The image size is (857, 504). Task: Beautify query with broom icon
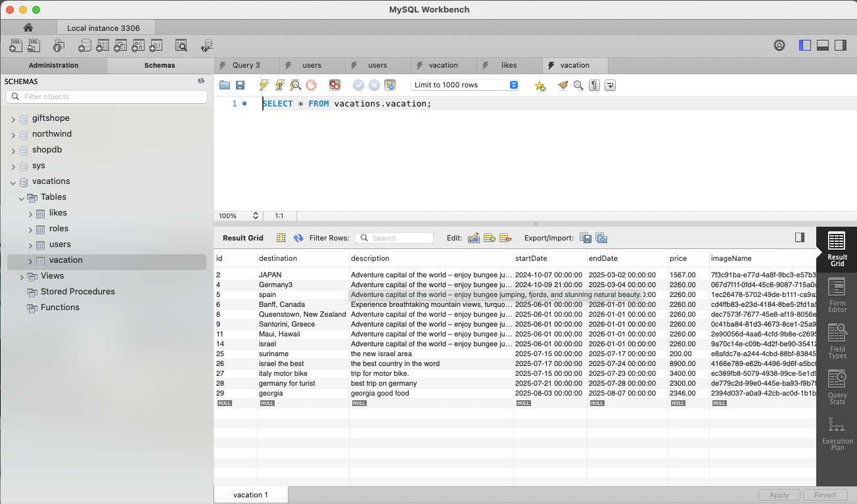point(563,85)
